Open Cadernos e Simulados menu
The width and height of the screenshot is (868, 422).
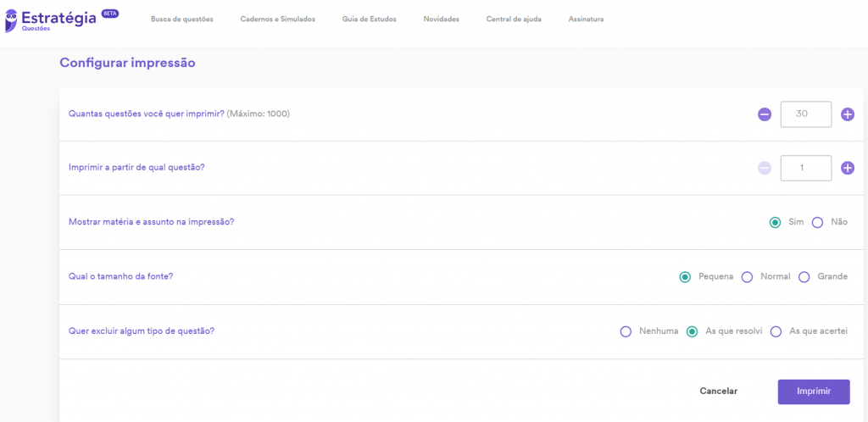[278, 19]
